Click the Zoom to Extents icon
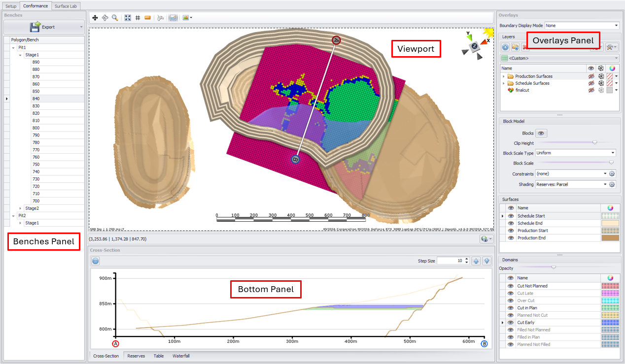 [x=128, y=18]
